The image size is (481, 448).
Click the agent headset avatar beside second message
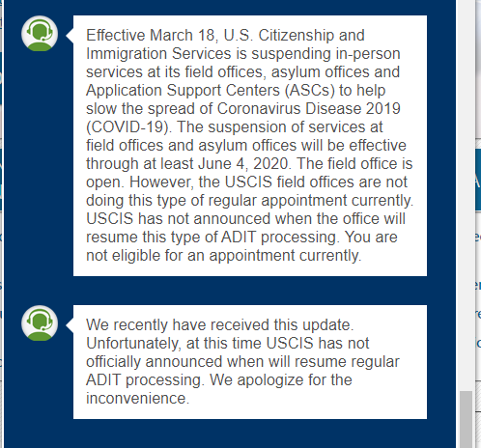click(40, 323)
